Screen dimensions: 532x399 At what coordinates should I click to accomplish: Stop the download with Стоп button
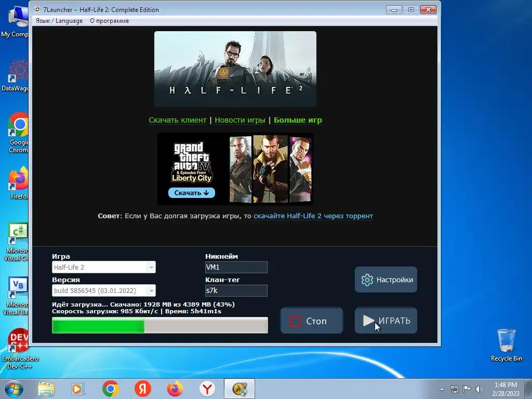(312, 321)
